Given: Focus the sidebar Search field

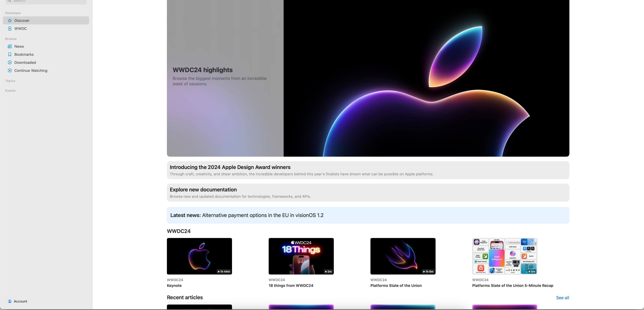Looking at the screenshot, I should 46,1.
